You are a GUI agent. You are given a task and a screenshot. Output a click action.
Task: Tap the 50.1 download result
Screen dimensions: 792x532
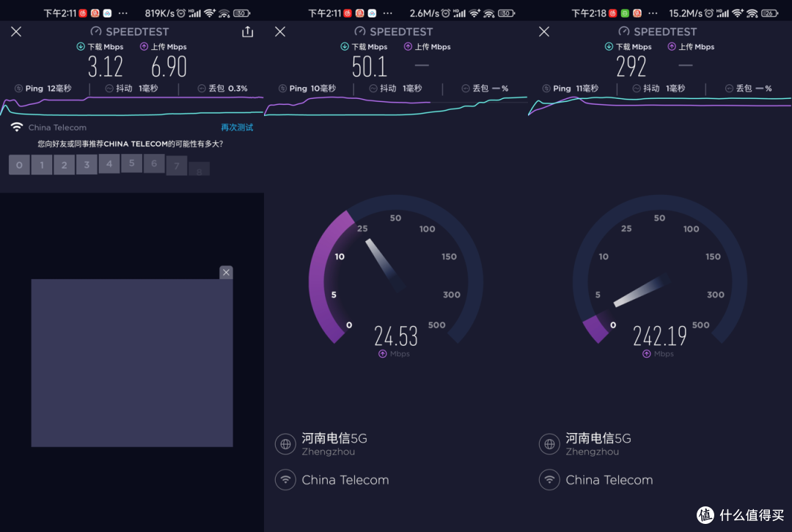[369, 67]
